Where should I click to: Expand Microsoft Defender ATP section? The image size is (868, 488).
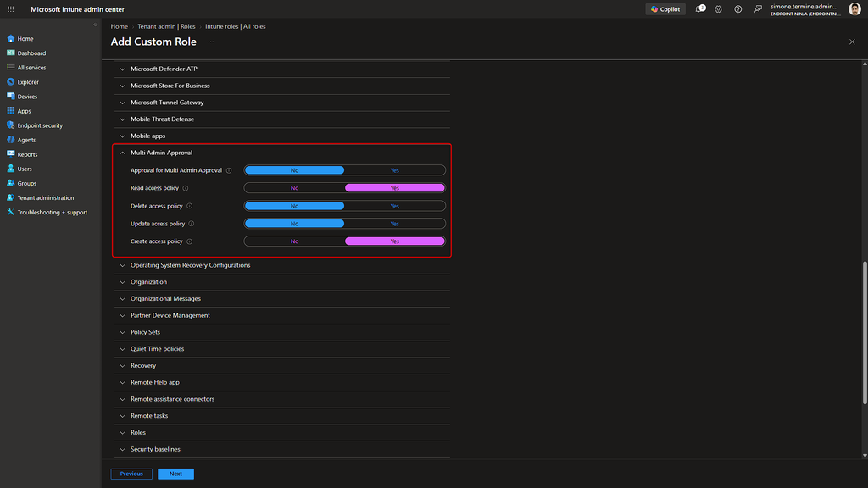click(x=281, y=69)
